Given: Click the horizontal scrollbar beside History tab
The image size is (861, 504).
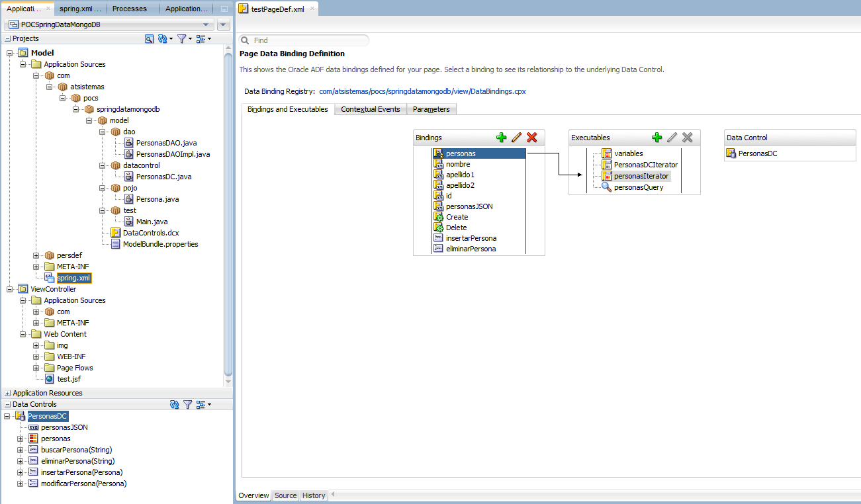Looking at the screenshot, I should pos(596,495).
